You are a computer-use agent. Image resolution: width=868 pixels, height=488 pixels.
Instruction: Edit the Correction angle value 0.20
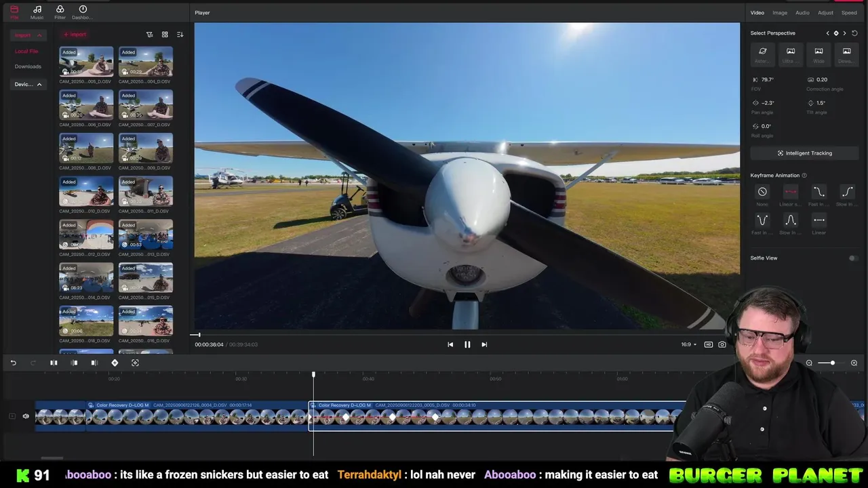pyautogui.click(x=821, y=79)
